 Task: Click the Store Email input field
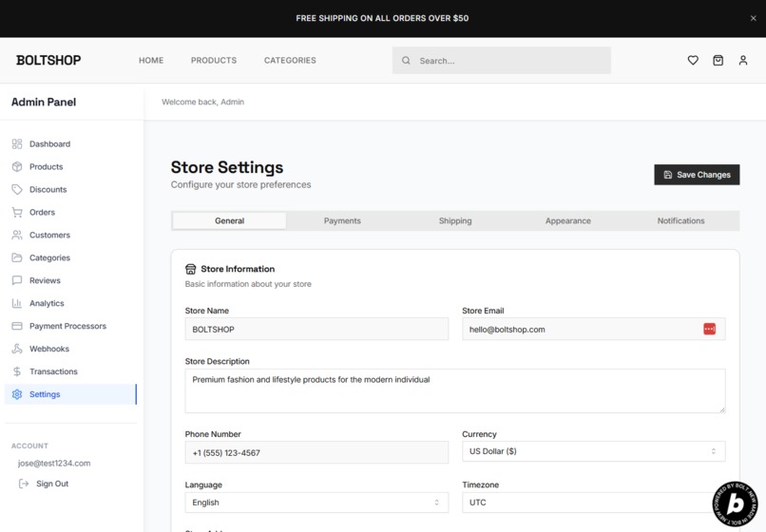pos(594,330)
